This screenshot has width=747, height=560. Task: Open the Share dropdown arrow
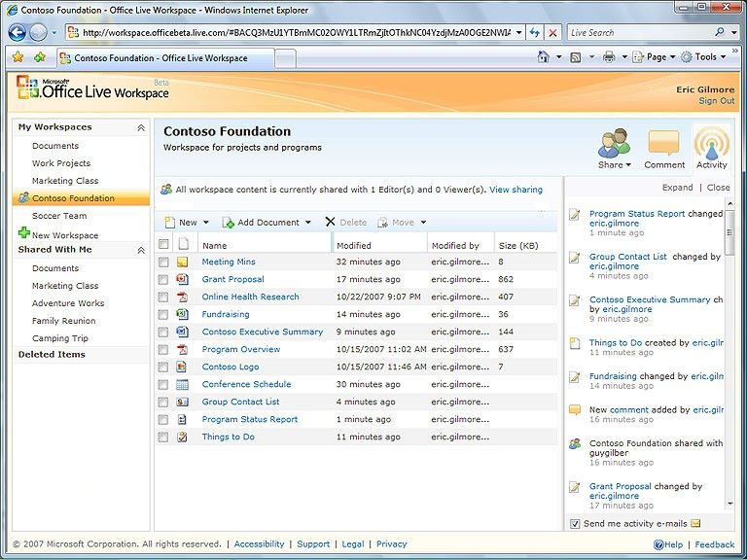(628, 164)
